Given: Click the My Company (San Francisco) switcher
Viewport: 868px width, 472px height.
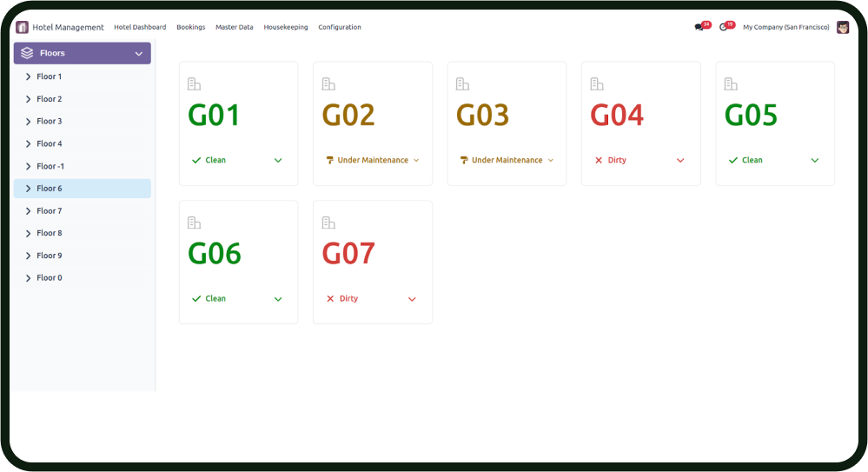Looking at the screenshot, I should 785,27.
